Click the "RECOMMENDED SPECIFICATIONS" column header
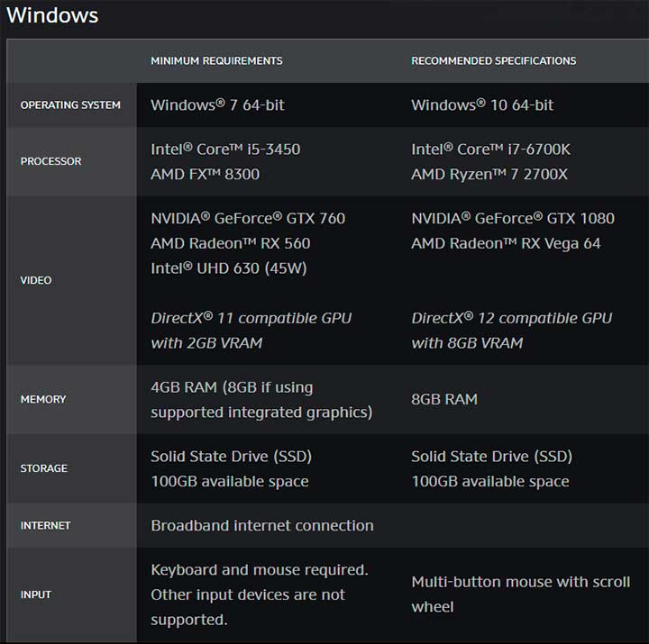649x644 pixels. [x=493, y=61]
